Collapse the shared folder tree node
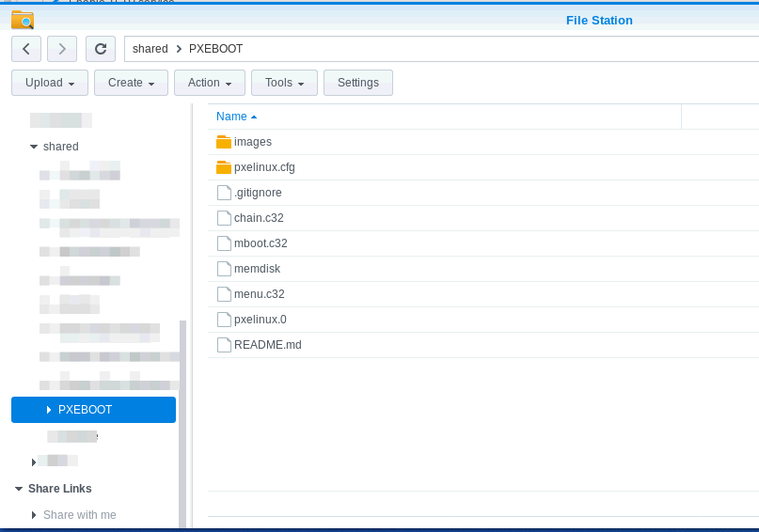Viewport: 759px width, 532px height. [x=34, y=147]
